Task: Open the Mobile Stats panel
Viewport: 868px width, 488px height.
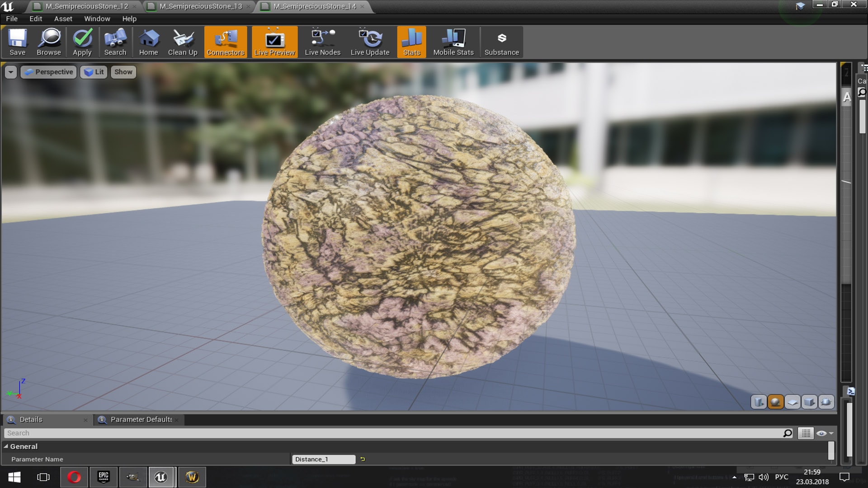Action: pos(453,42)
